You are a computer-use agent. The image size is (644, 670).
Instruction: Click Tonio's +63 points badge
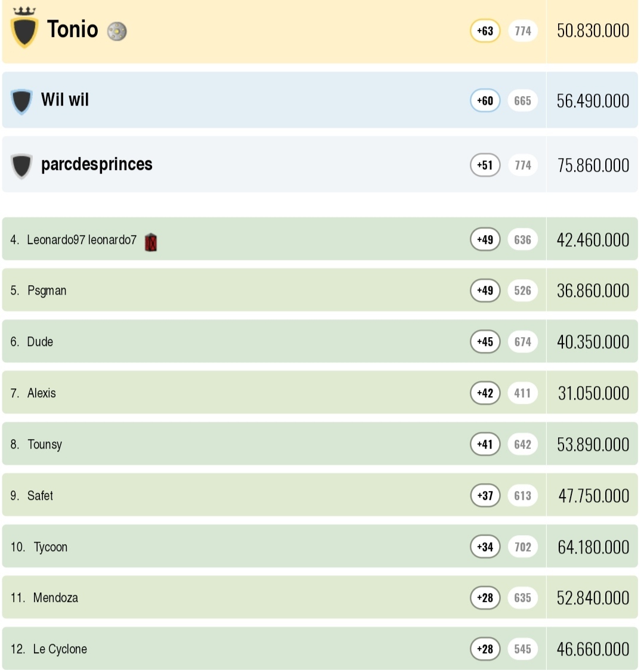[485, 31]
